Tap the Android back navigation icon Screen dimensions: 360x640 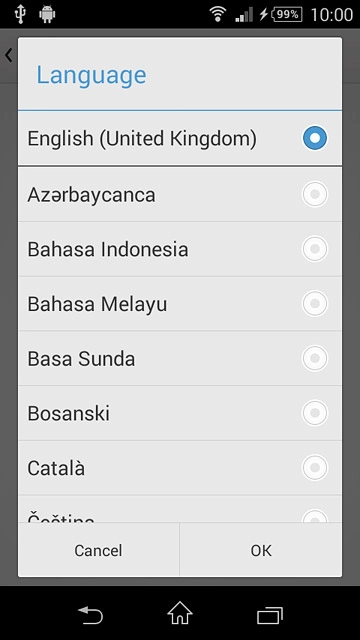coord(90,615)
